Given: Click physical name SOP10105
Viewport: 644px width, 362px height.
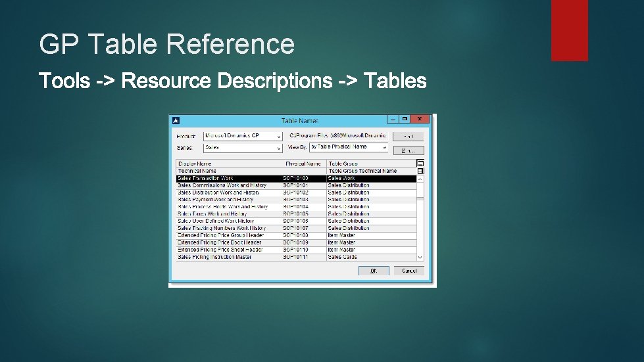Looking at the screenshot, I should [295, 214].
